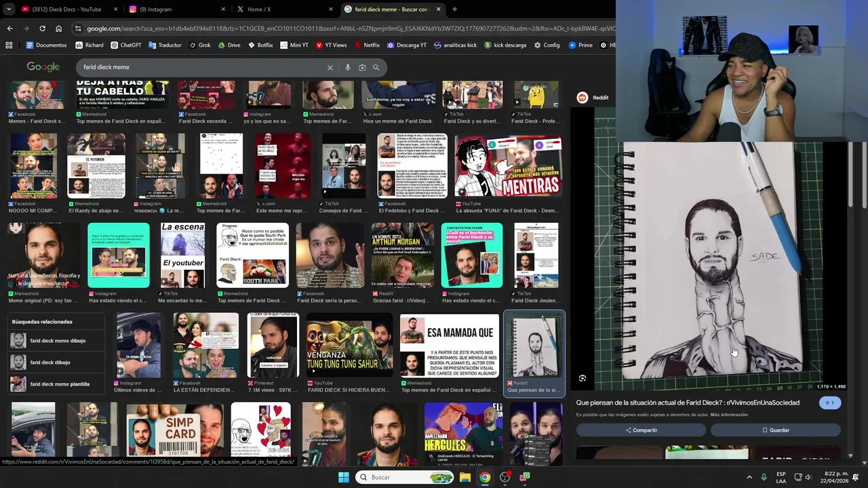This screenshot has height=488, width=868.
Task: Open the Reddit post title link
Action: tap(688, 403)
